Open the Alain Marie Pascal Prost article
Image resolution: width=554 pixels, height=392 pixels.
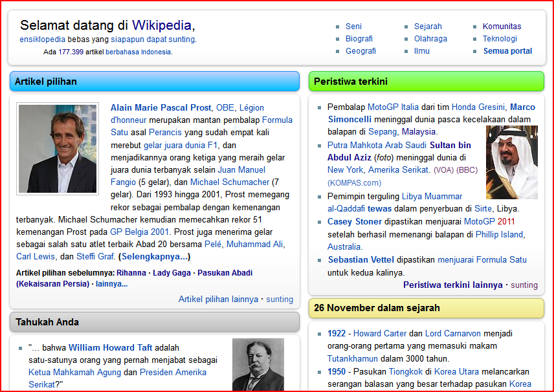coord(161,108)
